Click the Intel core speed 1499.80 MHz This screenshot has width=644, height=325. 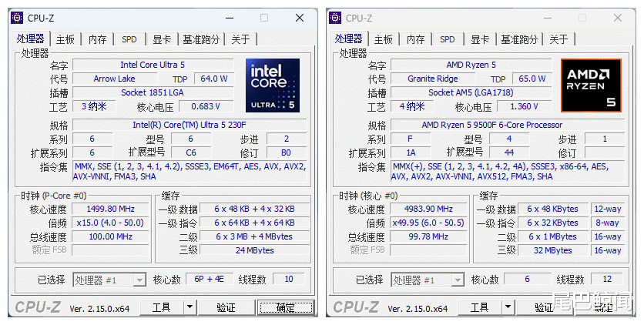pyautogui.click(x=110, y=209)
